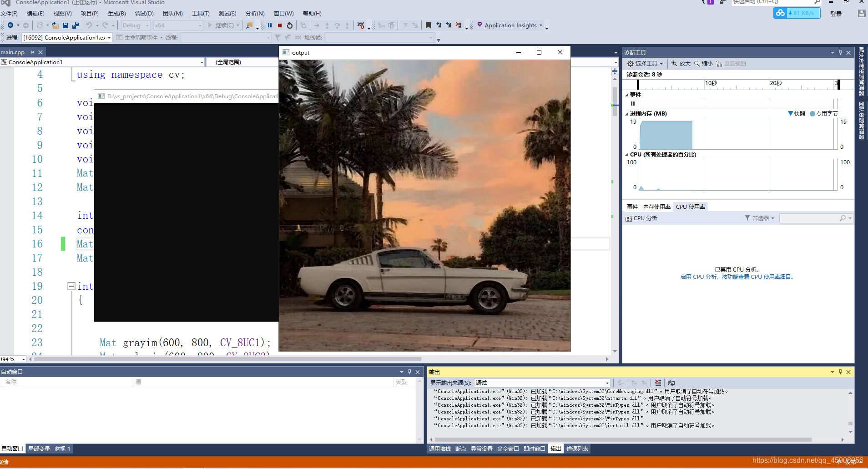Zoom in on the diagnostics timeline (放大)
This screenshot has height=469, width=868.
[681, 64]
